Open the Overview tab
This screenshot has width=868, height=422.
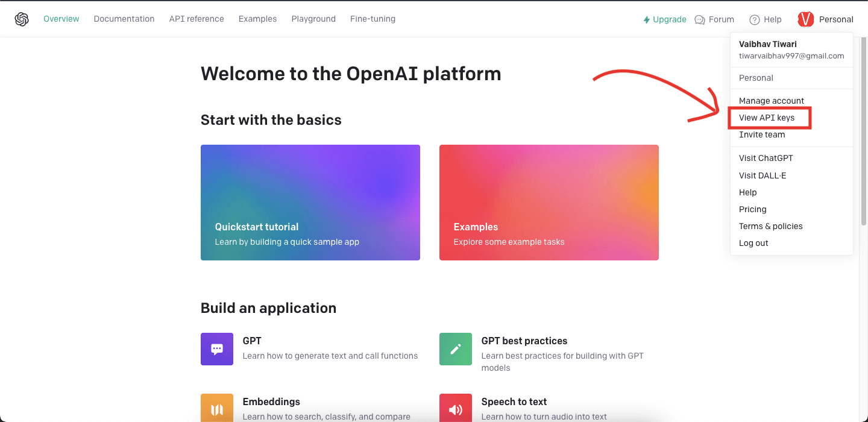click(x=61, y=19)
